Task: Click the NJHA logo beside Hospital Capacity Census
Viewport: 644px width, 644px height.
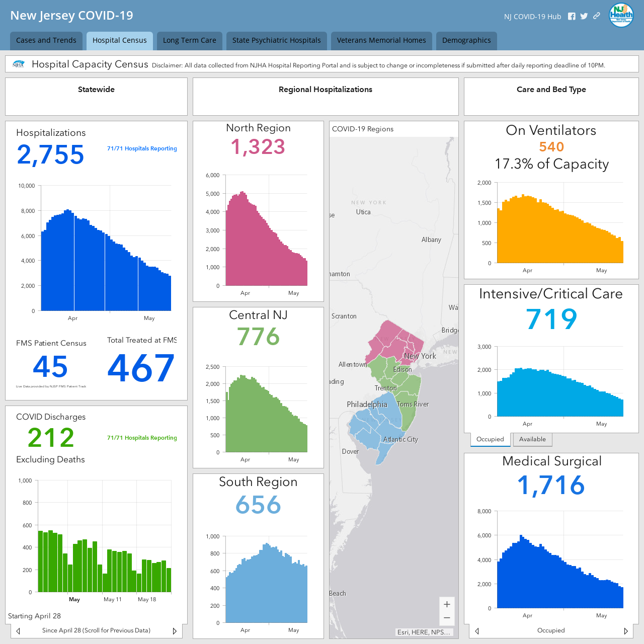Action: click(19, 64)
